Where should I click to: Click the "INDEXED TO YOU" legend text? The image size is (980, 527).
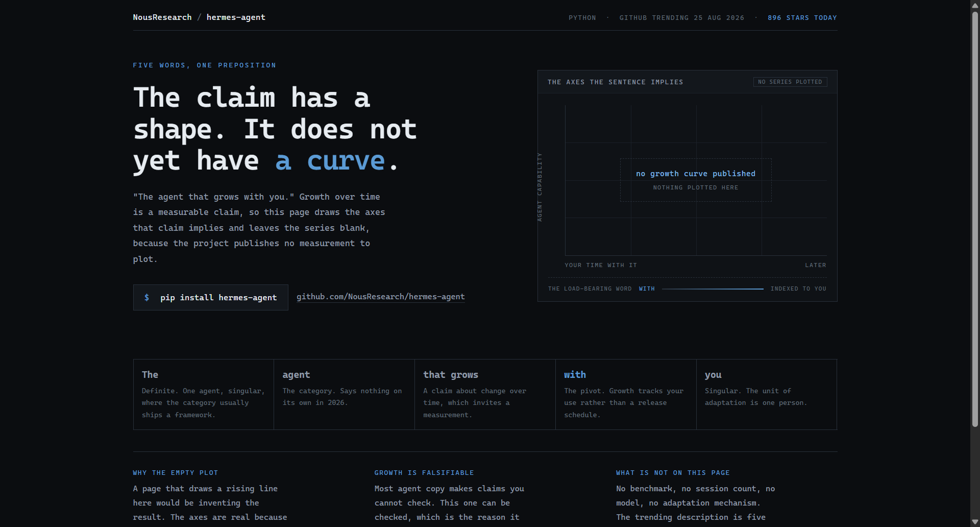pos(798,289)
